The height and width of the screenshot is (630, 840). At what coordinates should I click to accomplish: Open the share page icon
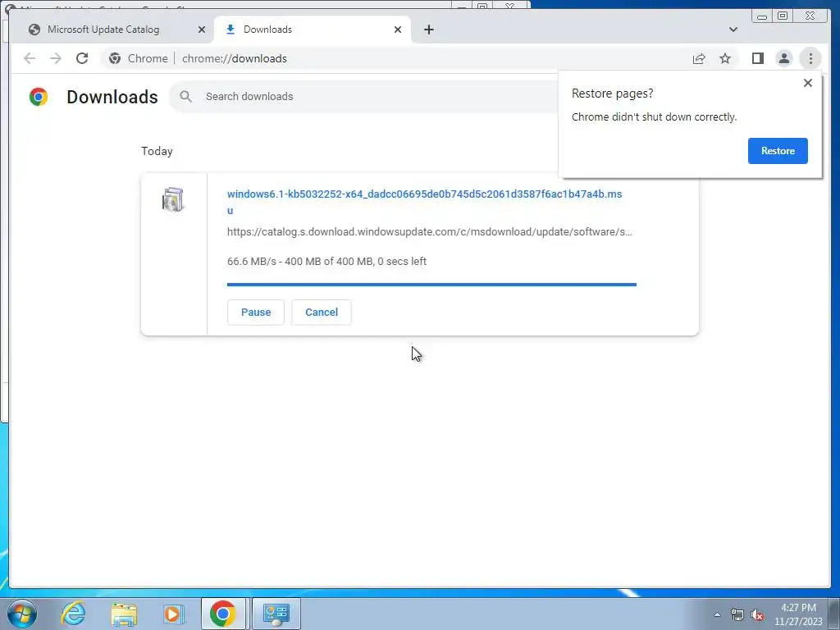pos(699,58)
